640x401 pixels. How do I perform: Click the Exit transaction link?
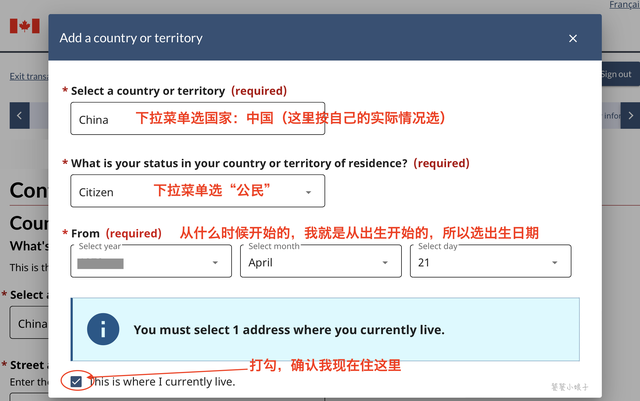pyautogui.click(x=28, y=76)
